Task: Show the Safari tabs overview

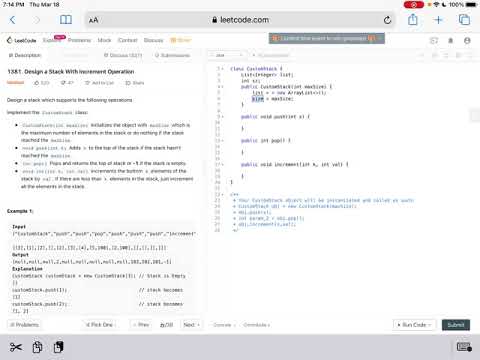Action: (x=464, y=20)
